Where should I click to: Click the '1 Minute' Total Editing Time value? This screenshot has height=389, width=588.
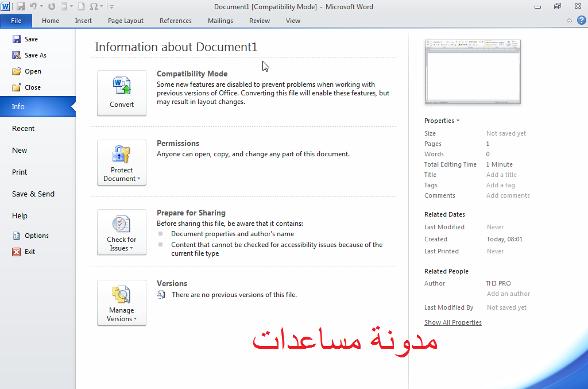point(499,164)
